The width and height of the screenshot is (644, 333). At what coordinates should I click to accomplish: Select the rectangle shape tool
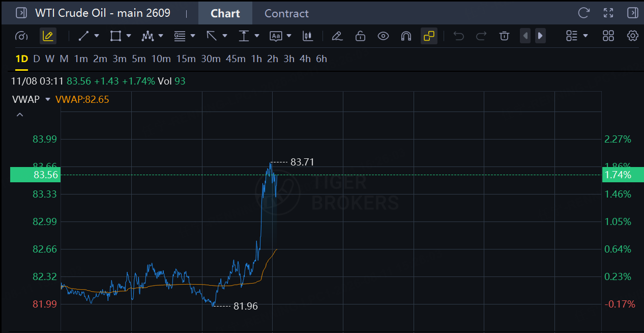[x=115, y=36]
